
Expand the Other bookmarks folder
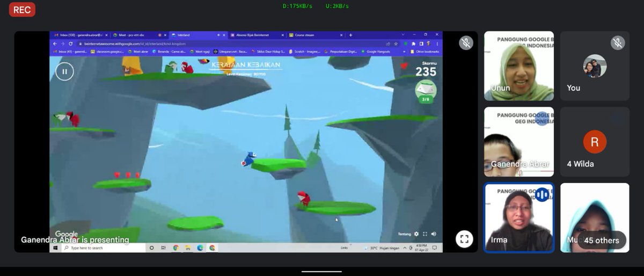[425, 52]
